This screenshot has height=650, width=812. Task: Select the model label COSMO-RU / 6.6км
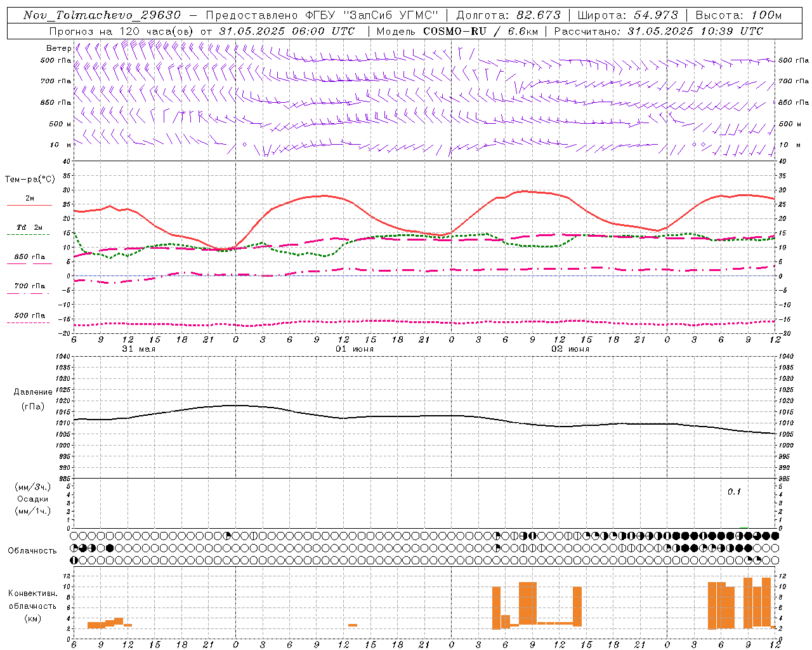(x=479, y=31)
